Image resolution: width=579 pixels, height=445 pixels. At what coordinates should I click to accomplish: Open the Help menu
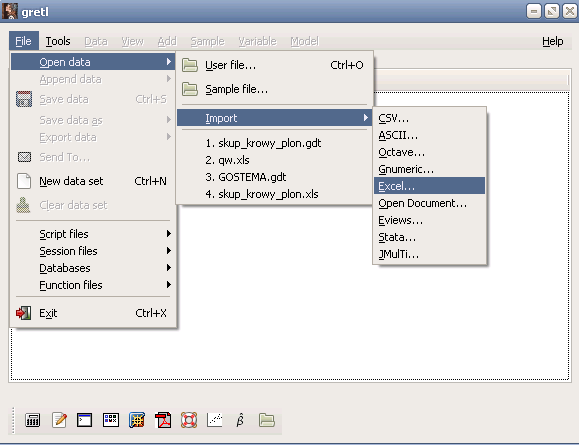pyautogui.click(x=552, y=41)
